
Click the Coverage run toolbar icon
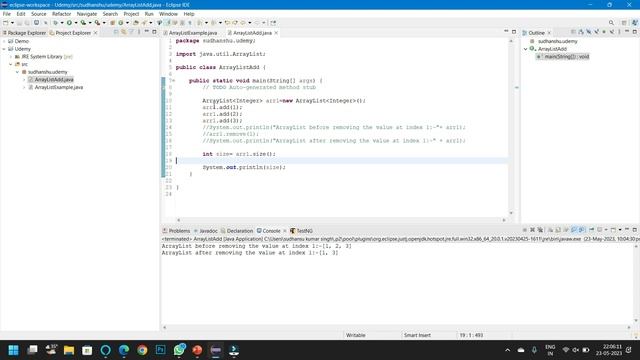83,23
